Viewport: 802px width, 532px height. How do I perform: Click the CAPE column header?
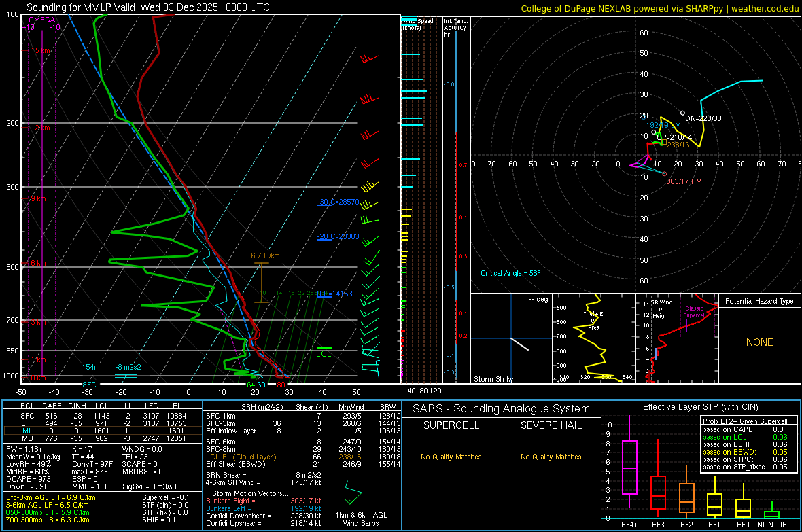pos(52,406)
